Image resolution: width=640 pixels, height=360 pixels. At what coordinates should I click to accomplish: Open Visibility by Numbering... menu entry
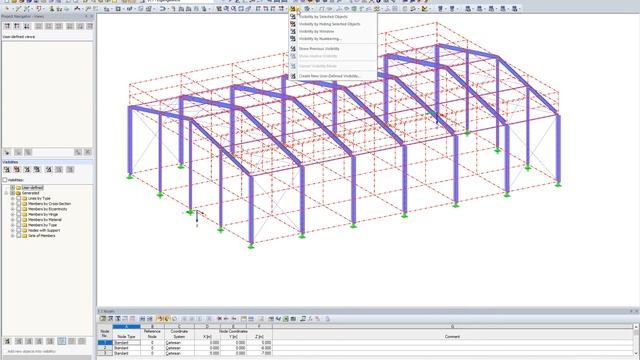click(333, 39)
